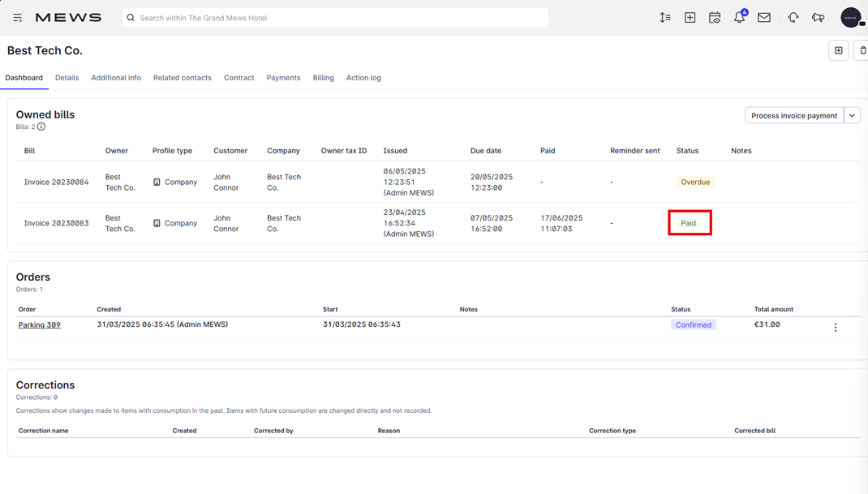Click the Best Tech Co. page title

coord(45,50)
